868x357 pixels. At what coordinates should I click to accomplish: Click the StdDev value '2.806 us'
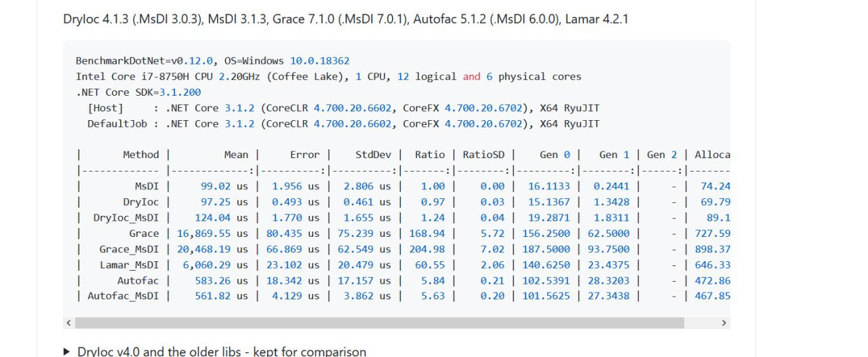[x=367, y=186]
